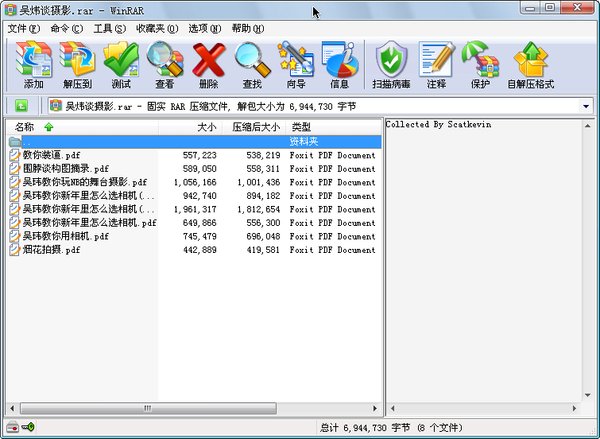The width and height of the screenshot is (600, 439).
Task: Go up one level with the green arrow button
Action: (21, 106)
